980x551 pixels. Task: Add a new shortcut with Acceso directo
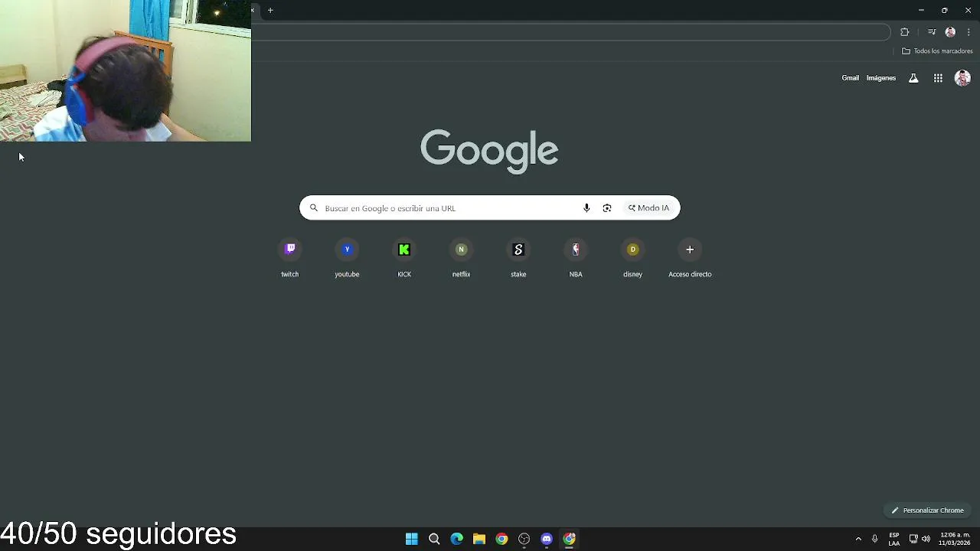pyautogui.click(x=690, y=259)
